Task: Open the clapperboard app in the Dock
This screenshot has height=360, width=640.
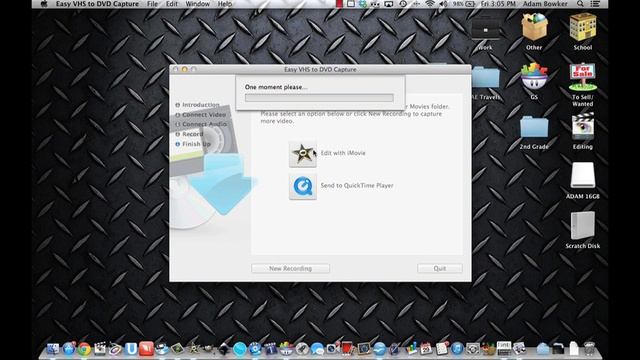Action: 100,349
